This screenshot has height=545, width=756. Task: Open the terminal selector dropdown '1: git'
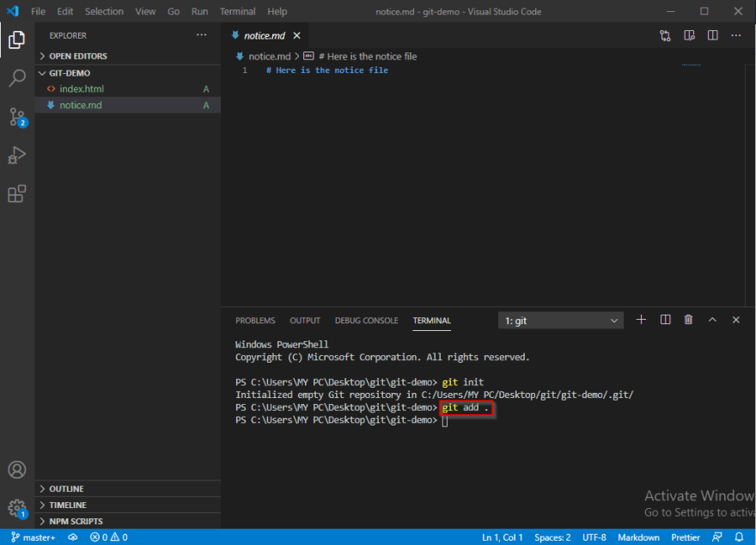pyautogui.click(x=561, y=321)
